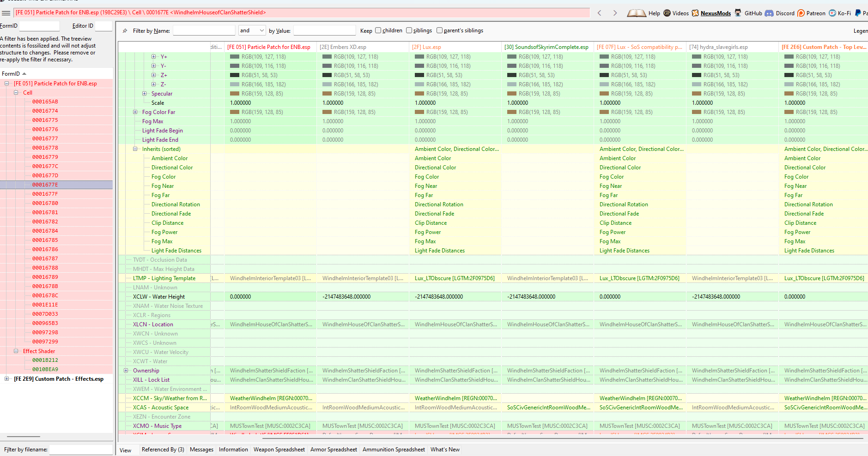Expand the Specular row
This screenshot has height=456, width=868.
(145, 94)
